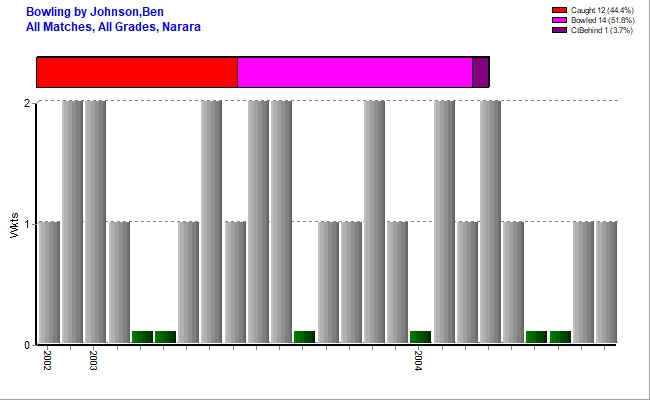Click the 'Bowling by Johnson,Ben' chart title
Screen dimensions: 650x400
tap(88, 12)
